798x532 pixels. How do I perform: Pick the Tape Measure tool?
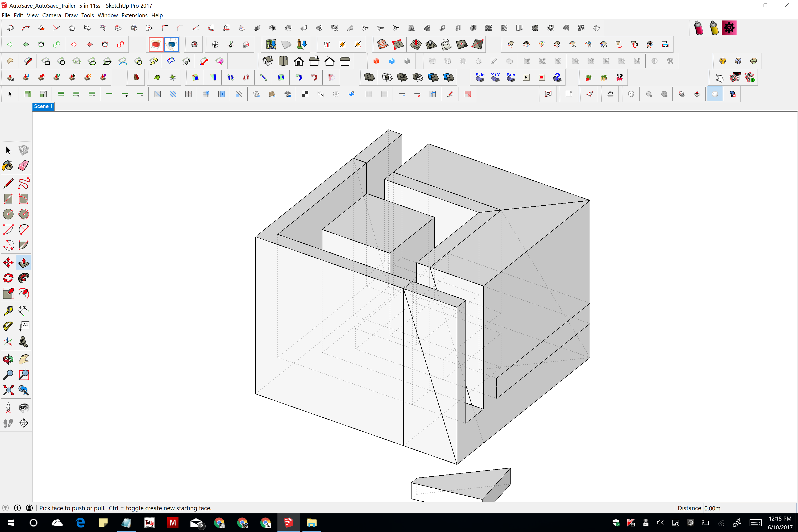8,310
